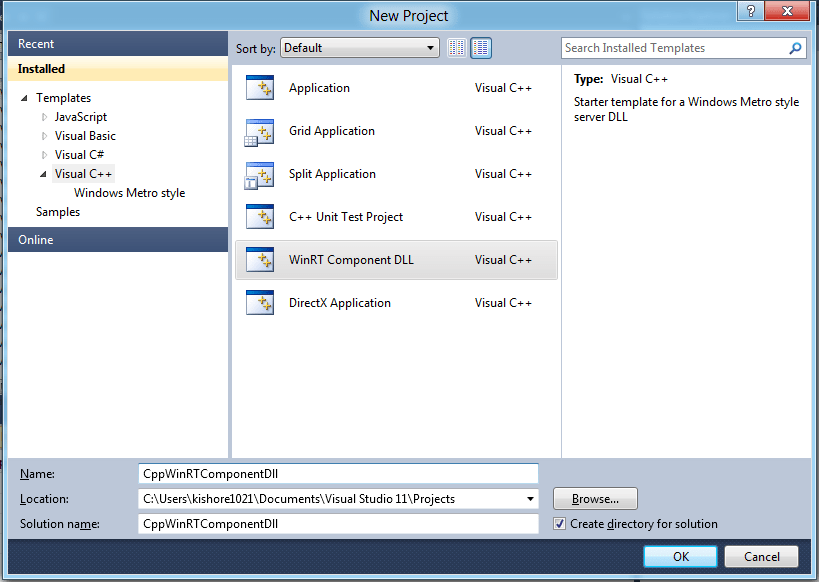Expand the Visual Basic tree node

44,136
